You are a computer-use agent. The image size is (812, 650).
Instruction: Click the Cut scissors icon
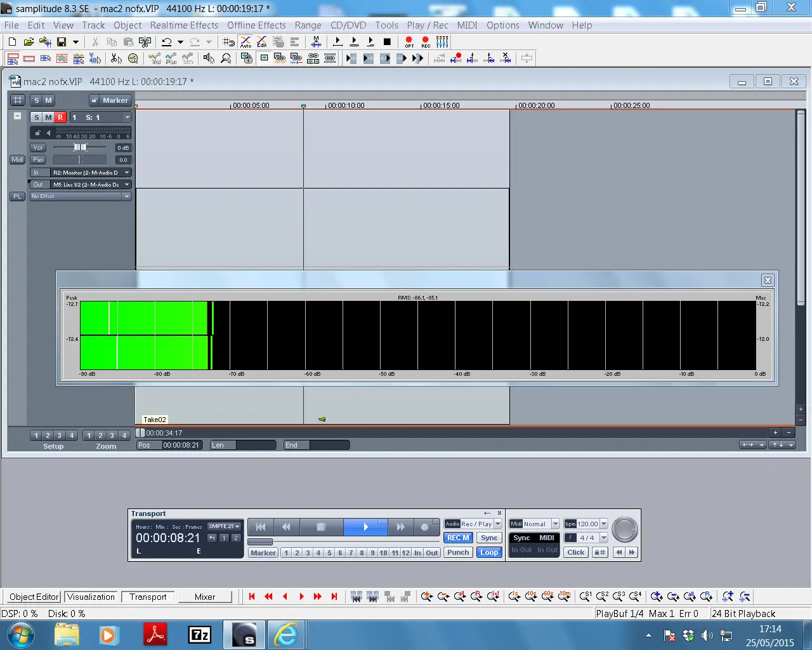95,42
